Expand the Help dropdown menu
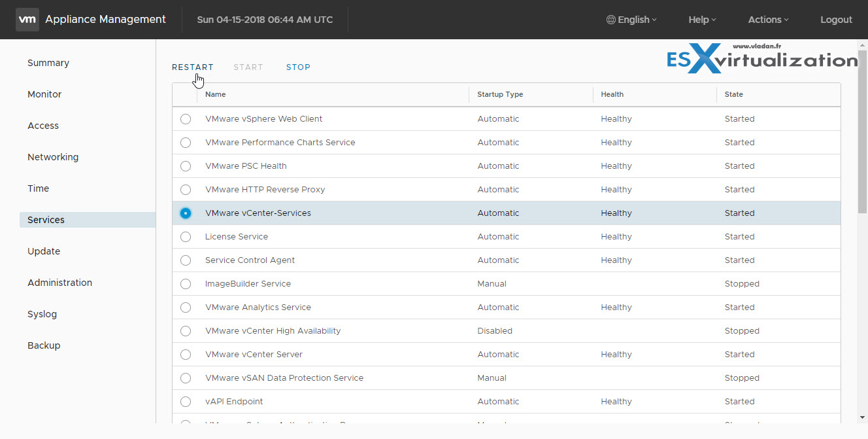Screen dimensions: 868x439 [x=702, y=20]
